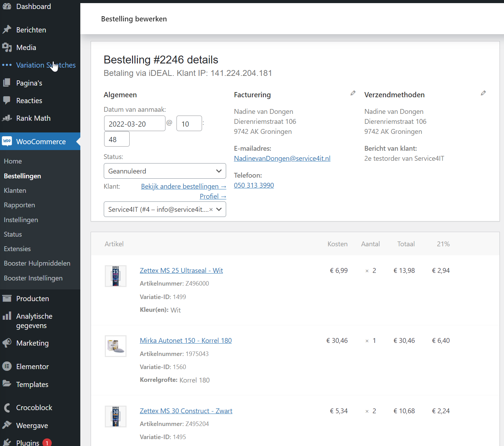Click the pencil icon next to Facturering

tap(353, 93)
